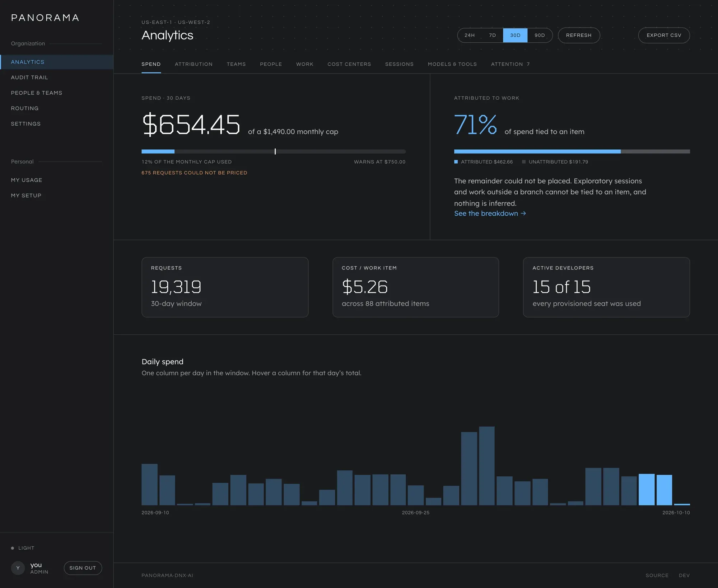Click the UNATTRIBUTED $191.79 legend entry

555,162
